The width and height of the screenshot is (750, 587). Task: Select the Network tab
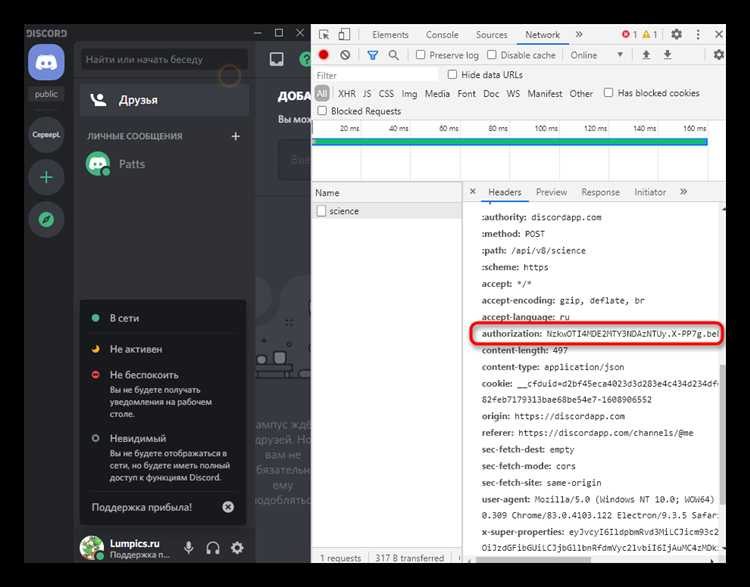point(542,35)
